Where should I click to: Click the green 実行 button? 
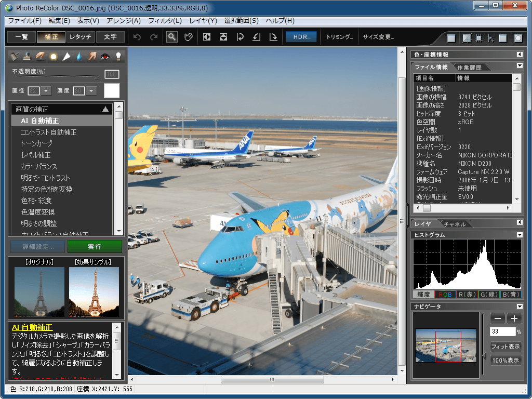pos(95,247)
